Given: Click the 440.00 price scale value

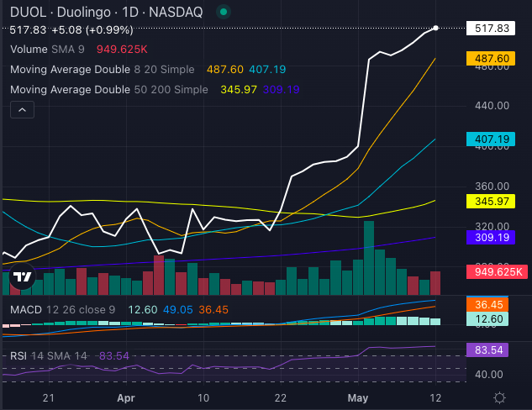Looking at the screenshot, I should [x=492, y=106].
